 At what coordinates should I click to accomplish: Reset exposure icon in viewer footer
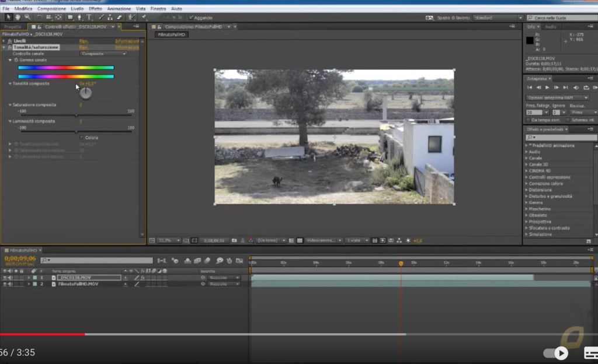(408, 240)
